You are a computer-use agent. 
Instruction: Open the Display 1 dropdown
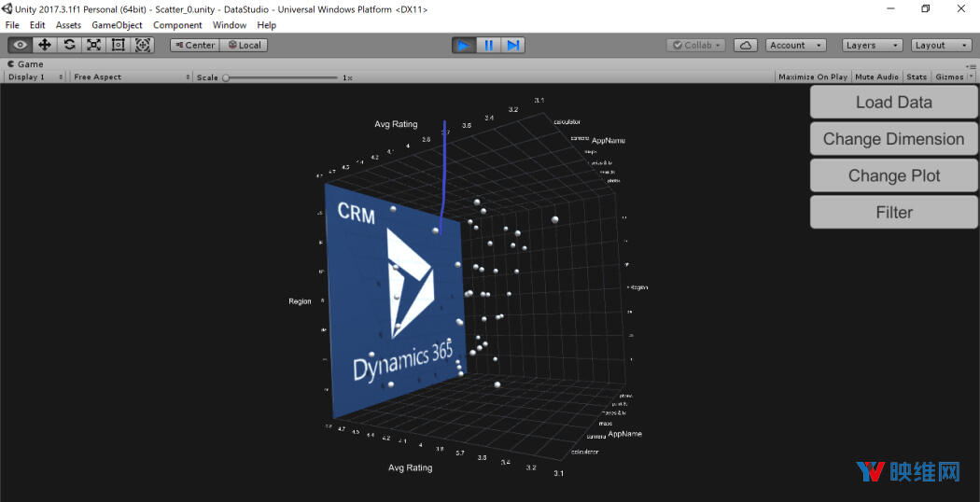35,77
